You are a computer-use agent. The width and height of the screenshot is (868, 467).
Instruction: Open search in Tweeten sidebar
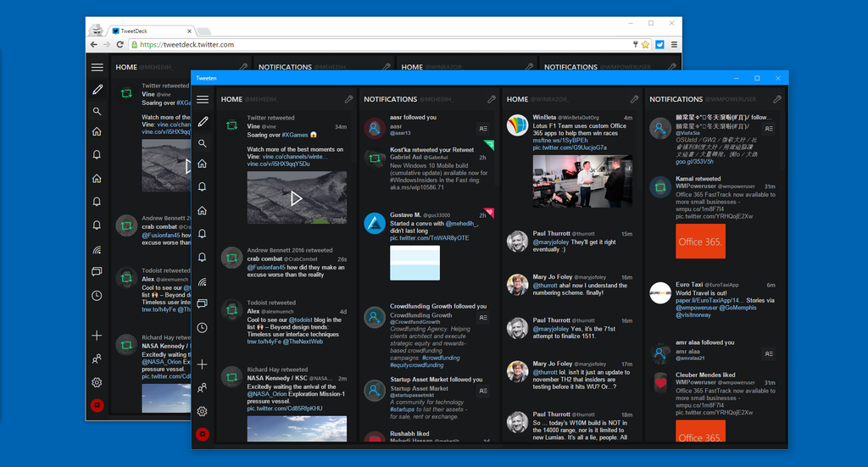pos(203,143)
